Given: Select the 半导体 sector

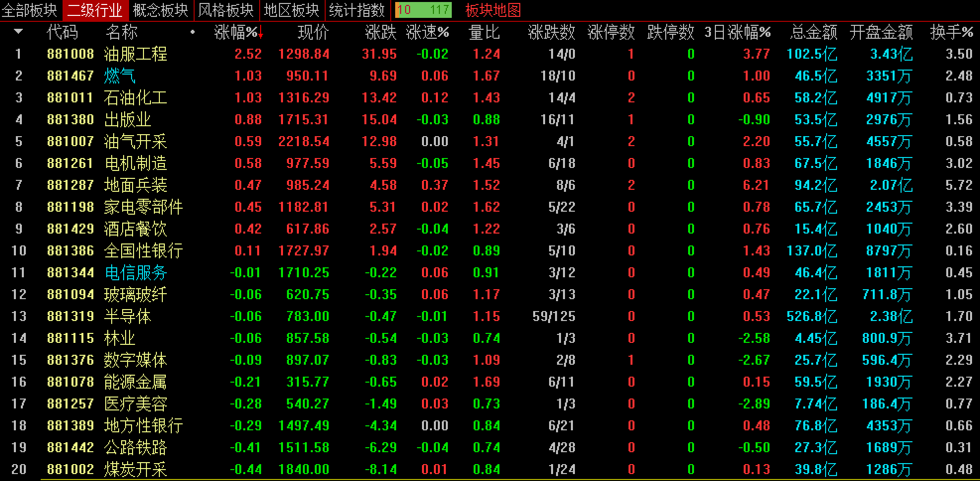Looking at the screenshot, I should coord(128,316).
